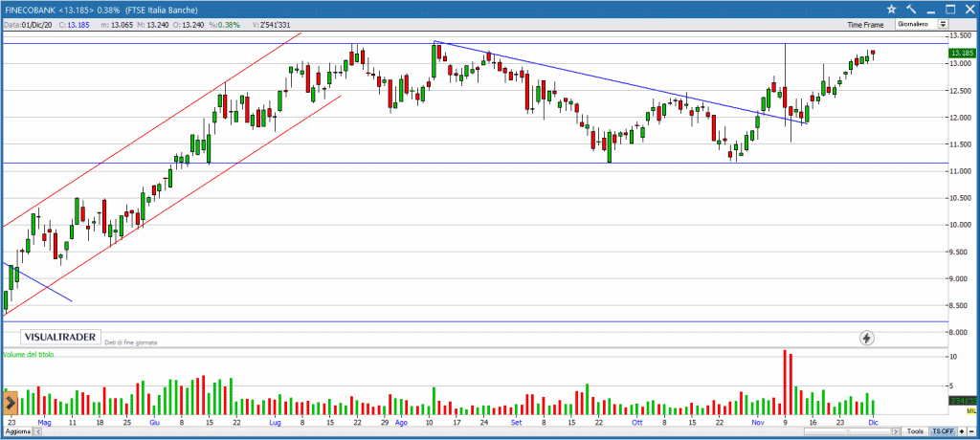Open the Tools button at bottom
Screen dimensions: 980x440
[916, 431]
